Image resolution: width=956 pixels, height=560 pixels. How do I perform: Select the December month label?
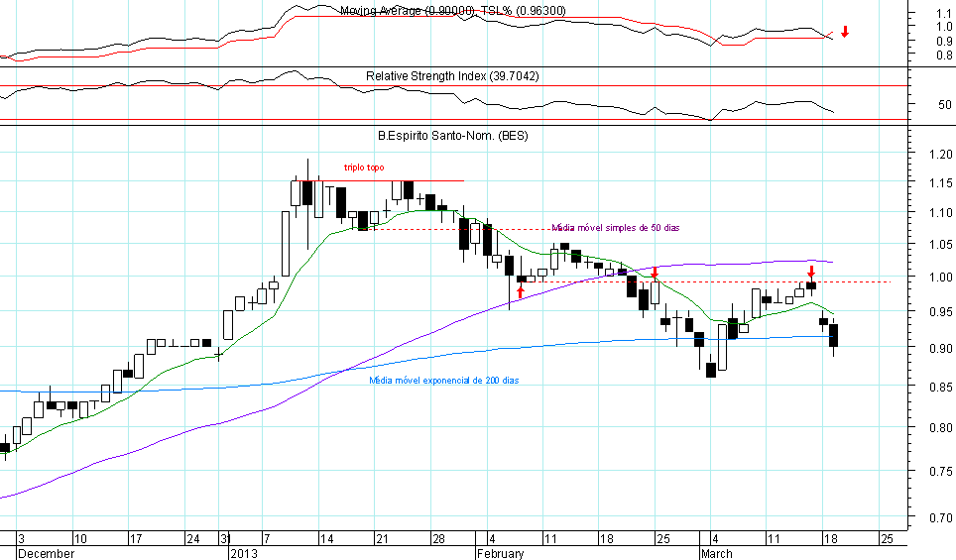click(x=47, y=553)
